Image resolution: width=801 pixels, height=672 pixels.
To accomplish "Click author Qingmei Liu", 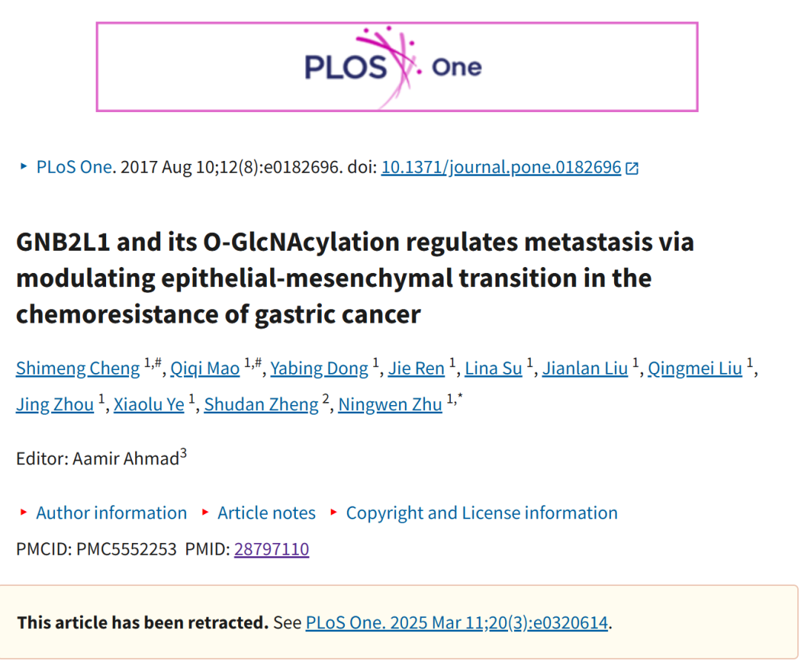I will point(695,368).
